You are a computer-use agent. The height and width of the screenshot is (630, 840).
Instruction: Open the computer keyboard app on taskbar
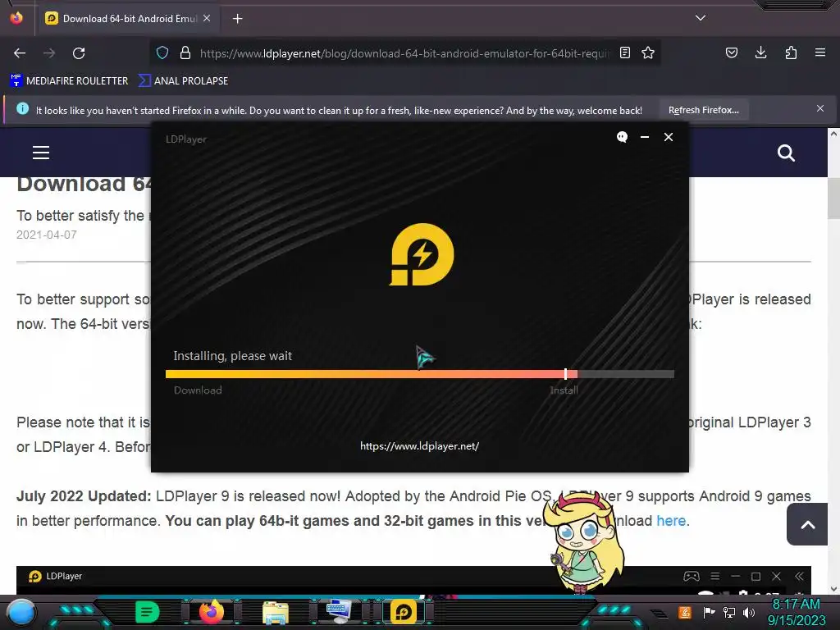[x=339, y=612]
